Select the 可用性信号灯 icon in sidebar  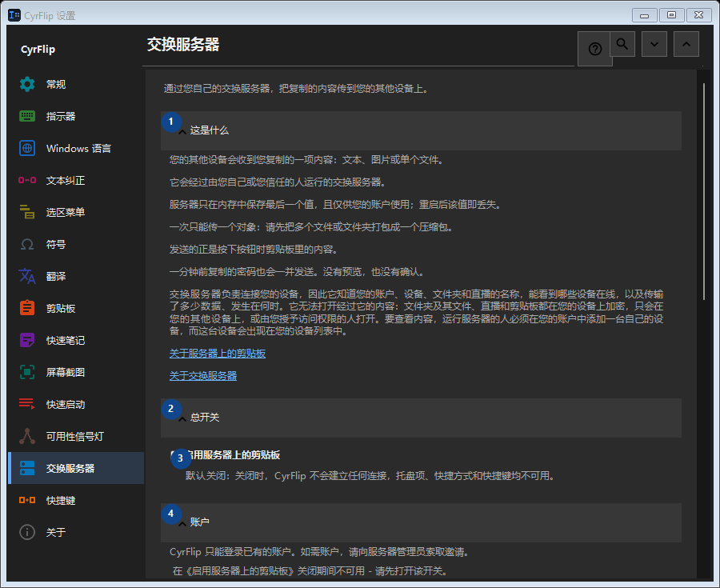(27, 437)
